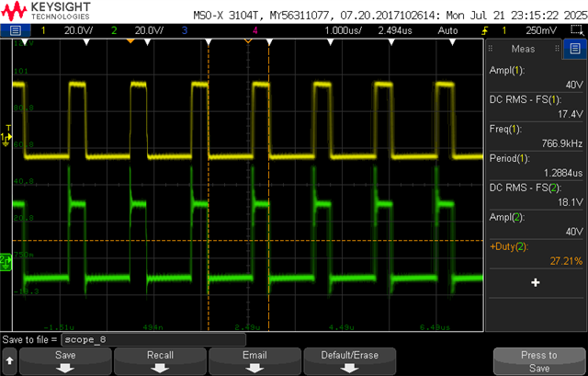Viewport: 588px width, 376px height.
Task: Select the Ampl(1) measurement
Action: pos(537,77)
